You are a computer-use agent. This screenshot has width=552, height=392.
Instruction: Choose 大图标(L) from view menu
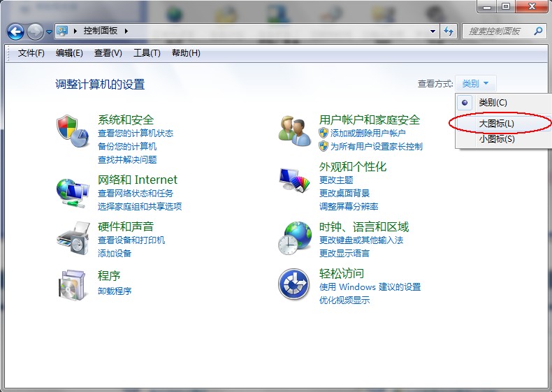click(x=496, y=124)
